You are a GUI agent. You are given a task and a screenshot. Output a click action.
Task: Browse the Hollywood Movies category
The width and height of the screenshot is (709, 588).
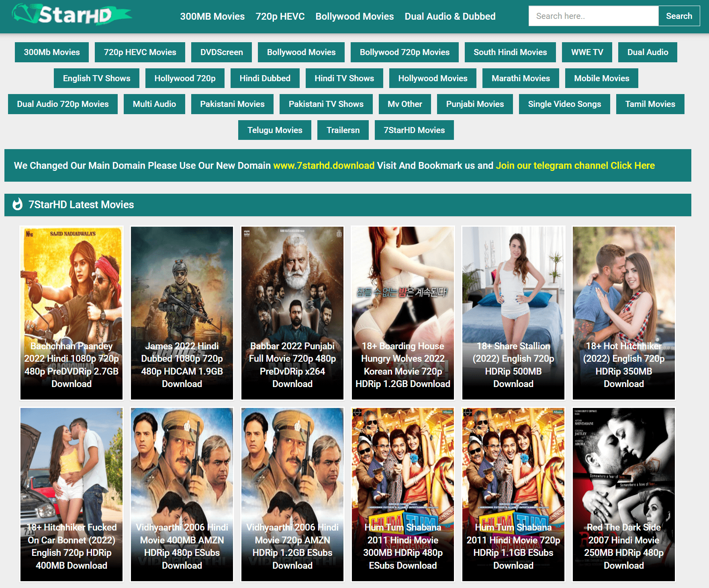pos(433,78)
